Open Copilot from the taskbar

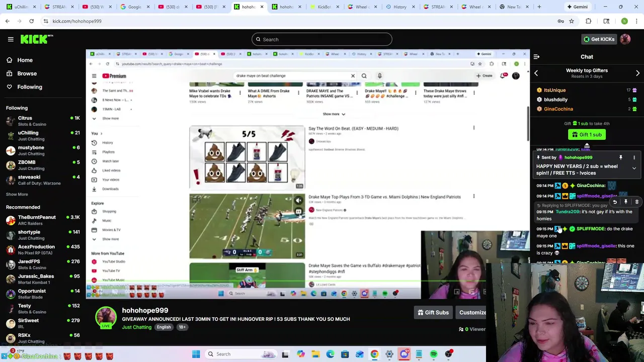[300, 354]
